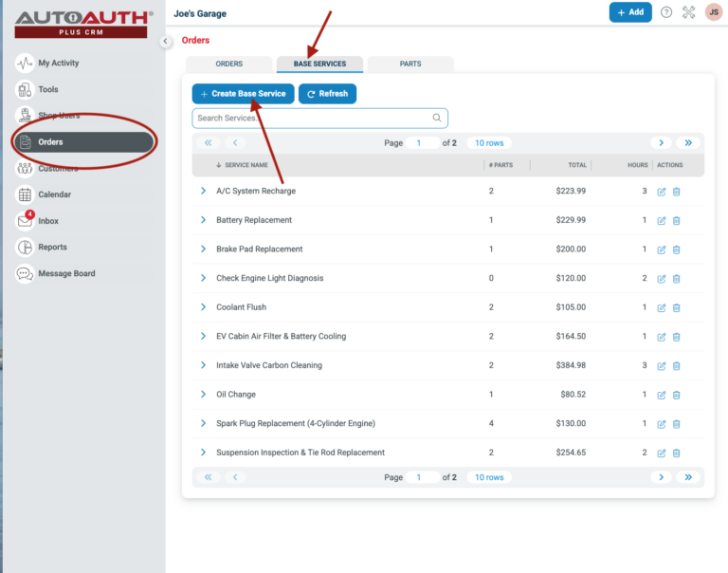Open the Calendar sidebar icon

click(26, 194)
